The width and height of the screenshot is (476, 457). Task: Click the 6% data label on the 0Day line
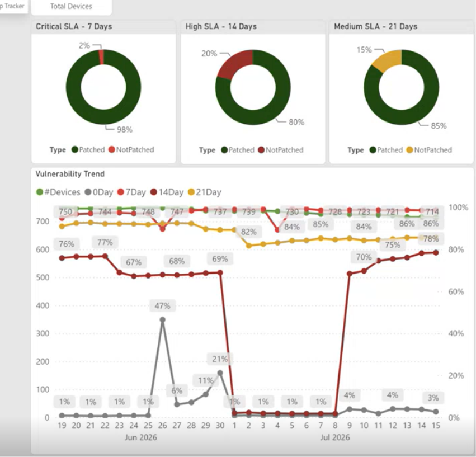pos(177,390)
